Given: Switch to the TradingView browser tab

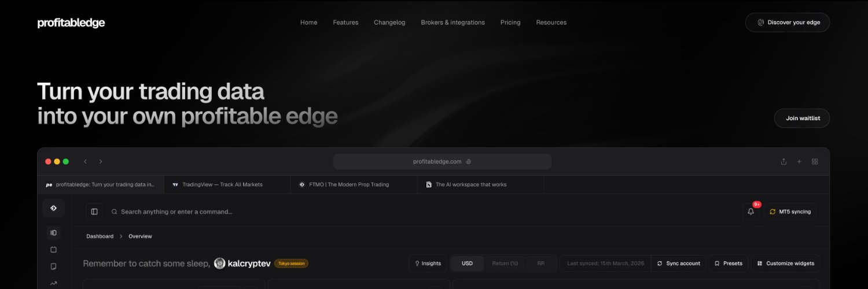Looking at the screenshot, I should 227,184.
